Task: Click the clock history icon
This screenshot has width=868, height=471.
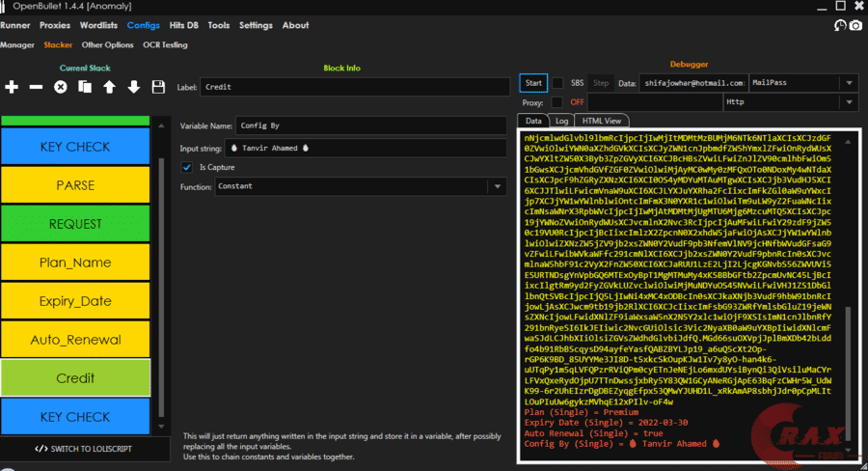Action: coord(839,26)
